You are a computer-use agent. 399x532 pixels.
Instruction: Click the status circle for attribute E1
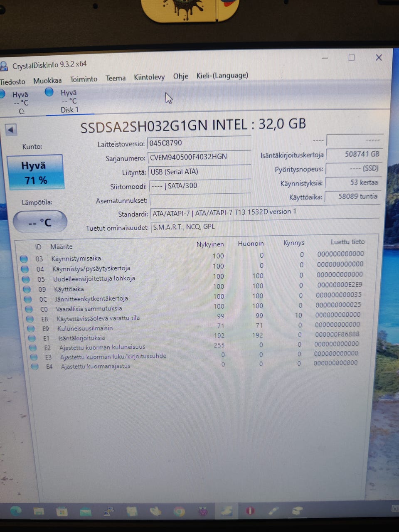point(32,338)
